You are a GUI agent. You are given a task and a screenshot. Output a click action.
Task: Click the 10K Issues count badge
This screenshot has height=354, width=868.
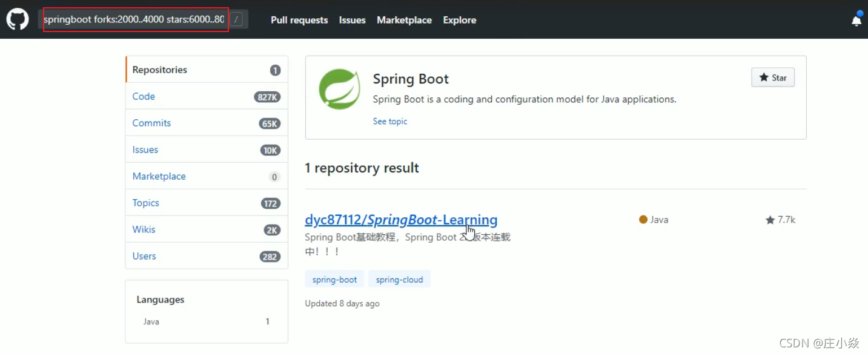click(270, 150)
